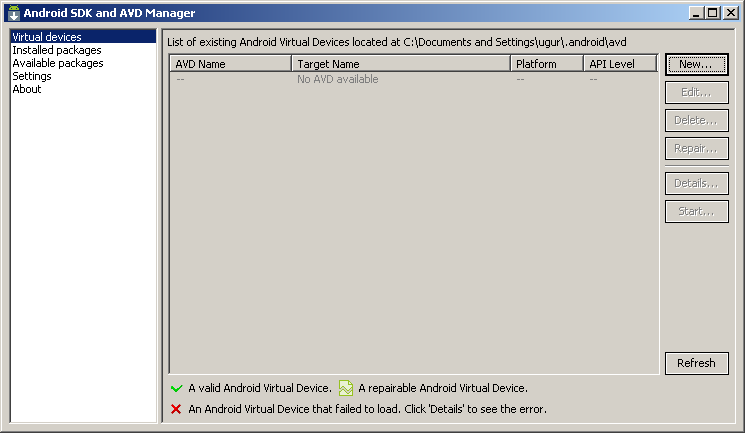Click the Android SDK title bar icon
Viewport: 745px width, 433px height.
pyautogui.click(x=14, y=13)
